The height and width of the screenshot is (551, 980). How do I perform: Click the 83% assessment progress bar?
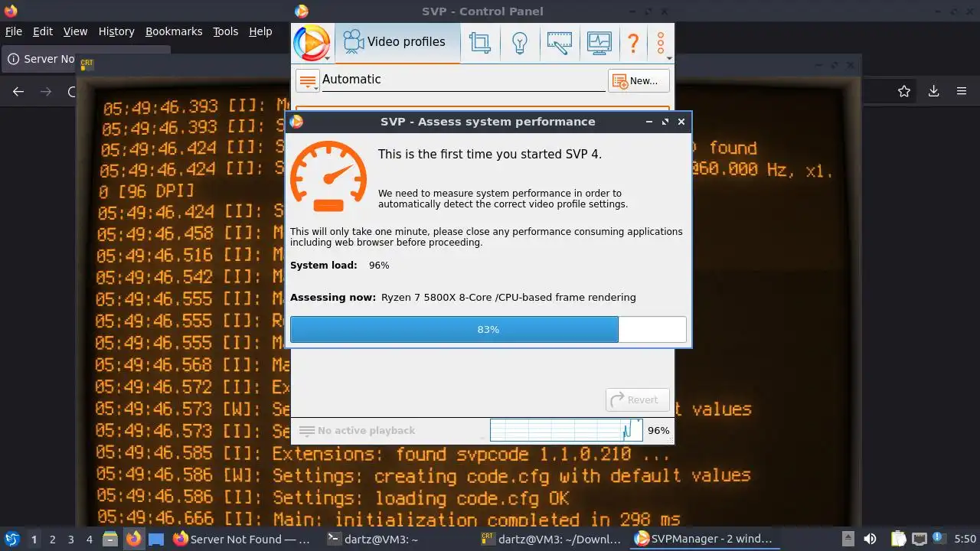[x=488, y=329]
